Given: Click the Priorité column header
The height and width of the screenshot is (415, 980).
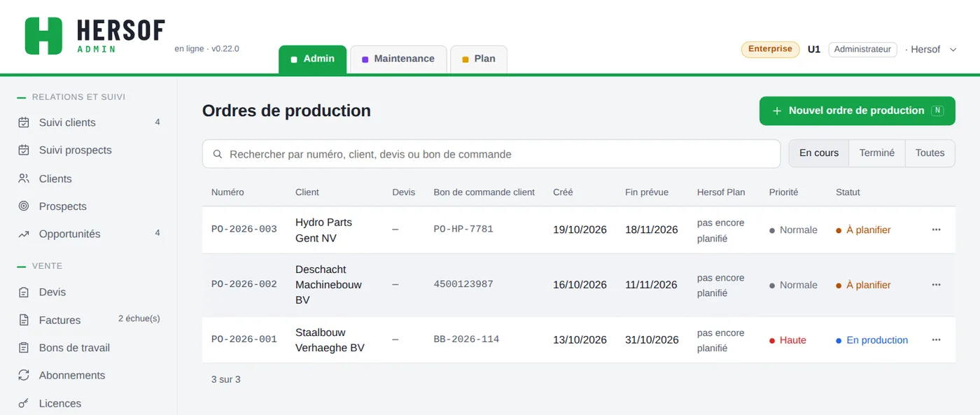Looking at the screenshot, I should [x=783, y=192].
